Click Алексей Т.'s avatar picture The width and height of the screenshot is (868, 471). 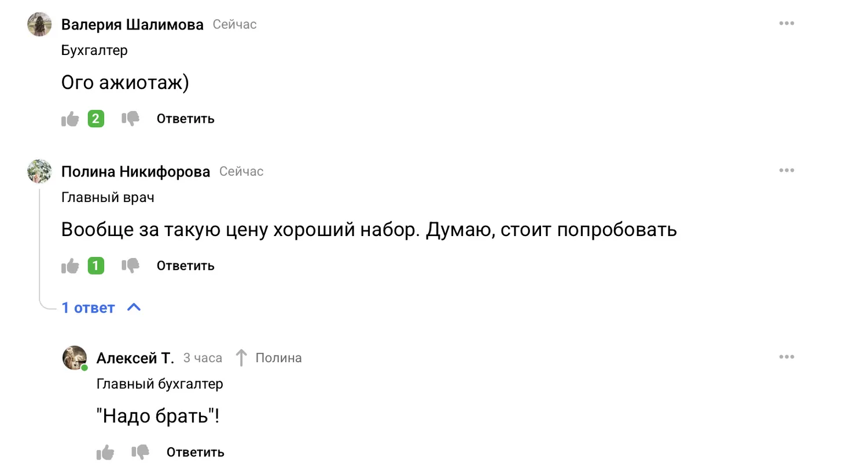(x=75, y=358)
